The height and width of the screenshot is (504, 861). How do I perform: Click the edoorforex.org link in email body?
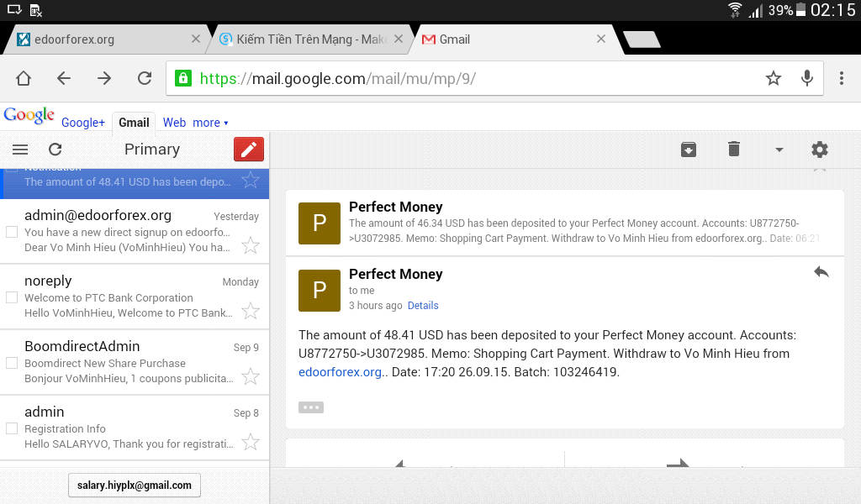pyautogui.click(x=340, y=371)
